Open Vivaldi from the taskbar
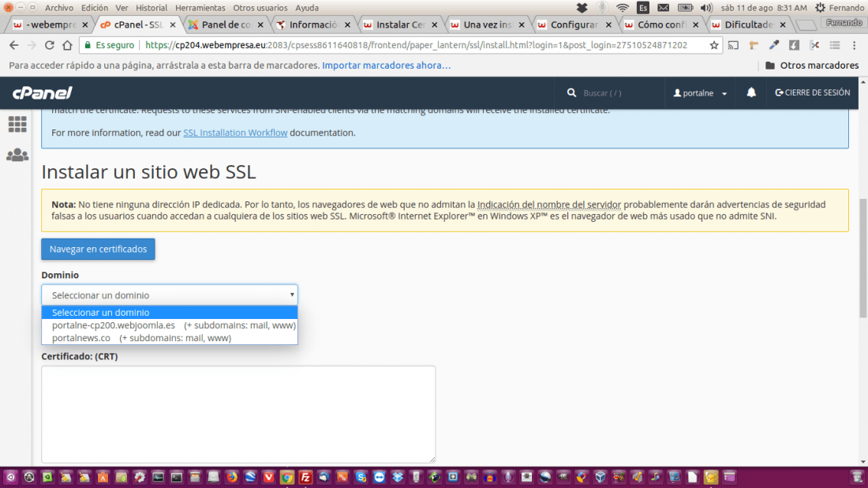This screenshot has width=868, height=488. pyautogui.click(x=268, y=477)
